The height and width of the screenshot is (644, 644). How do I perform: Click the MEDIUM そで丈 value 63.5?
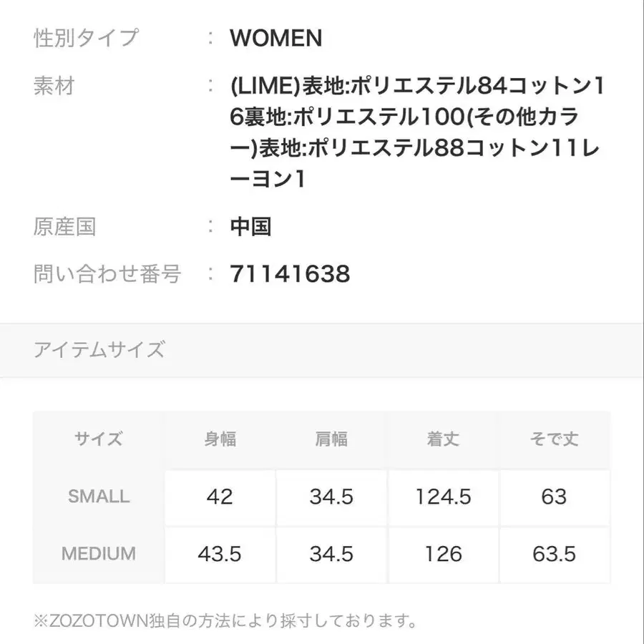[x=554, y=554]
